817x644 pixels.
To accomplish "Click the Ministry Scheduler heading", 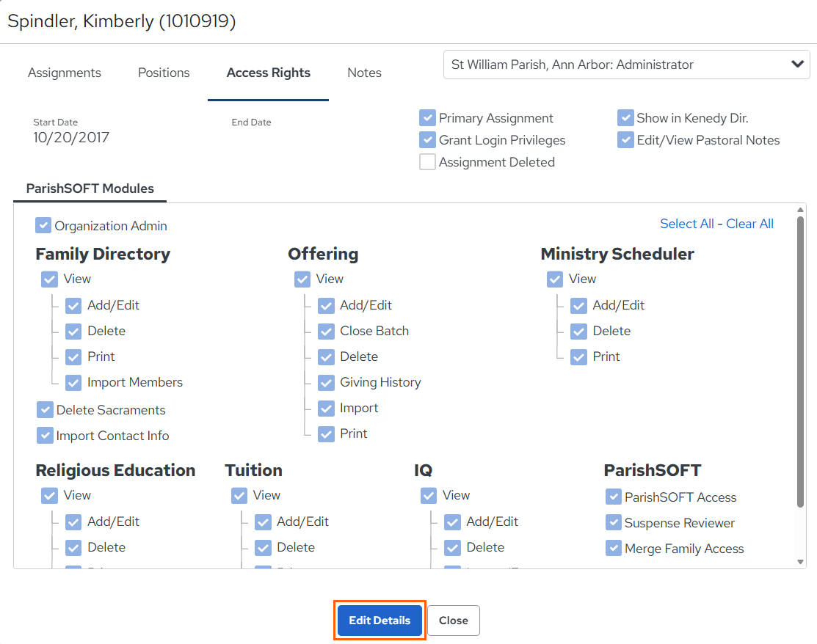I will (617, 254).
